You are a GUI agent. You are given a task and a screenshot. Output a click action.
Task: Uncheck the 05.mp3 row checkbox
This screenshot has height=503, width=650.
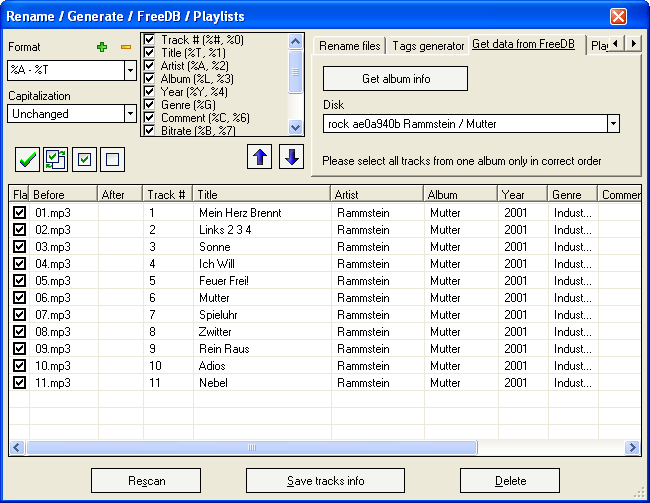click(19, 281)
